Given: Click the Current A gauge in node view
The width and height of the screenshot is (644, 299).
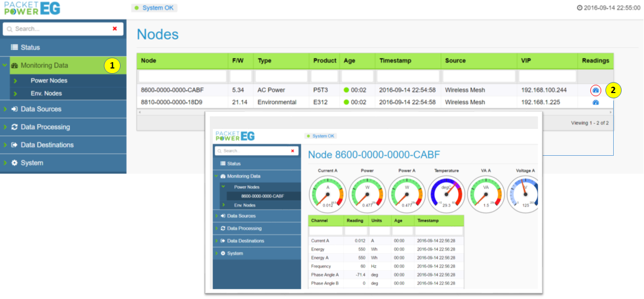Looking at the screenshot, I should (328, 194).
